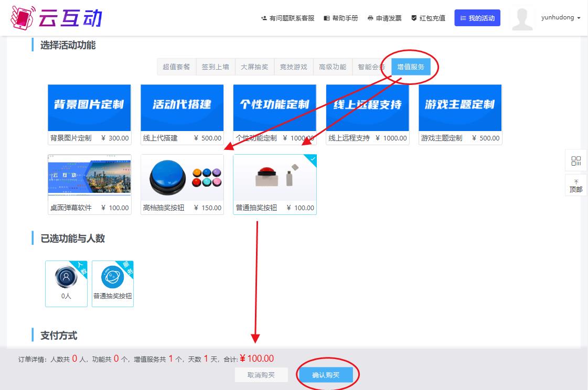
Task: Open 红包充值 recharge page
Action: (x=428, y=18)
